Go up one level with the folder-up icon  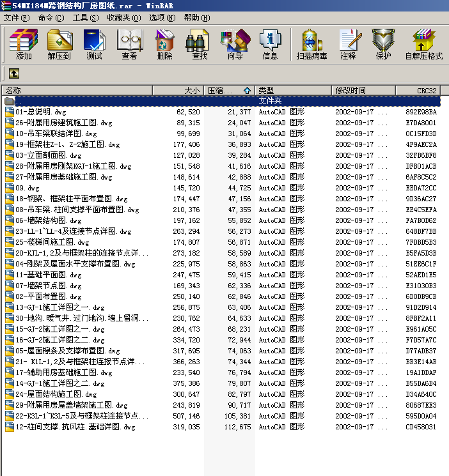[14, 73]
